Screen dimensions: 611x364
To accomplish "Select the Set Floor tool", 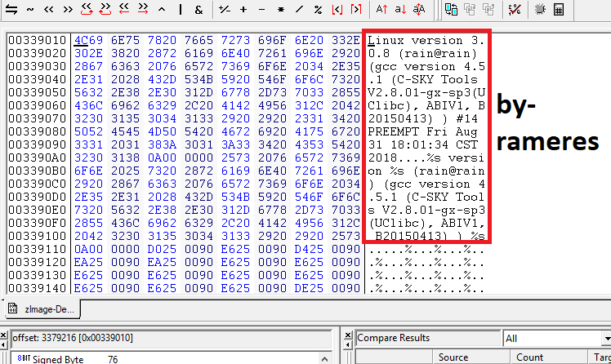I will (337, 9).
